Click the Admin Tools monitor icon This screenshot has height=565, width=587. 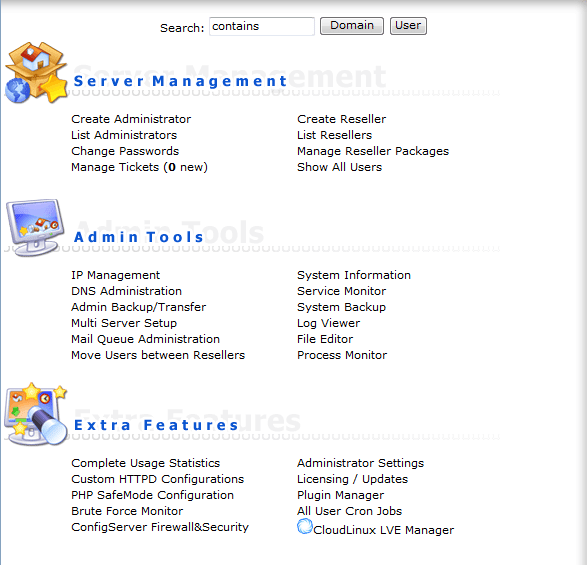pyautogui.click(x=34, y=228)
